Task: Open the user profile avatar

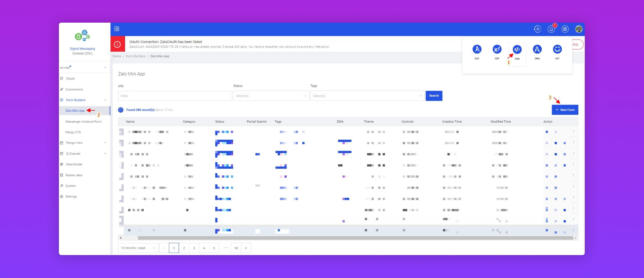Action: [579, 29]
